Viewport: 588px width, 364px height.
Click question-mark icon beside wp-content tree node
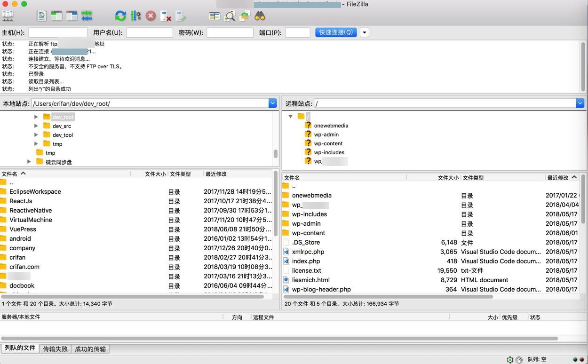308,143
